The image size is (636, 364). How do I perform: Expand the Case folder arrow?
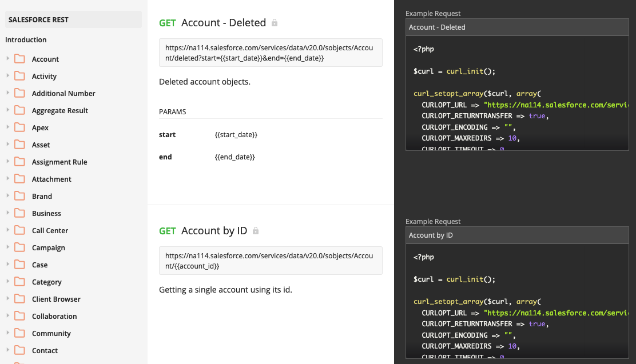click(x=7, y=264)
